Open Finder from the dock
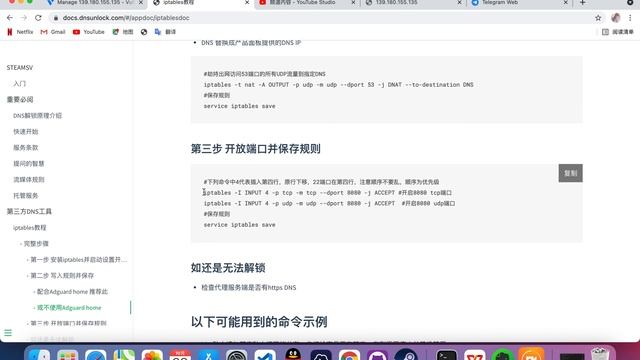Screen dimensions: 640x360 click(39, 355)
